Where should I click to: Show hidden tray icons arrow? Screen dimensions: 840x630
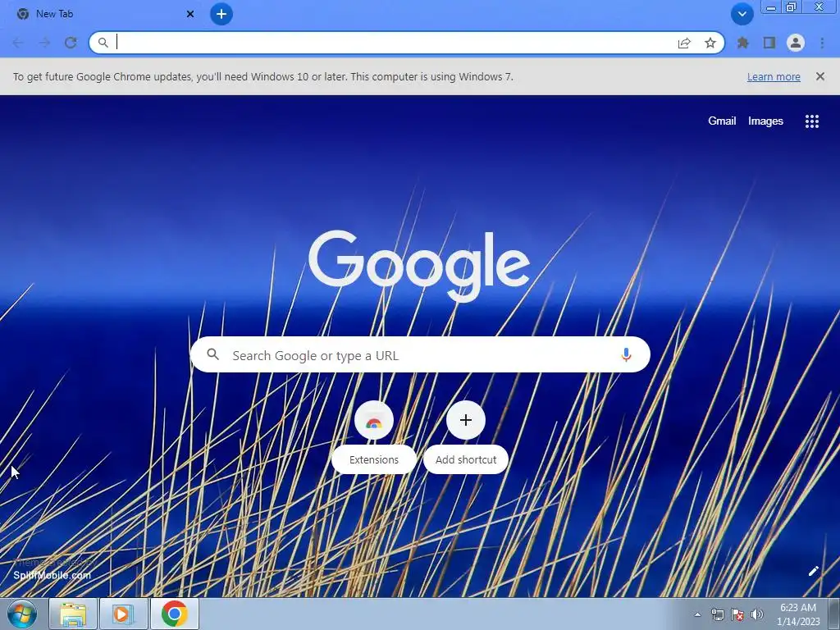click(x=697, y=614)
